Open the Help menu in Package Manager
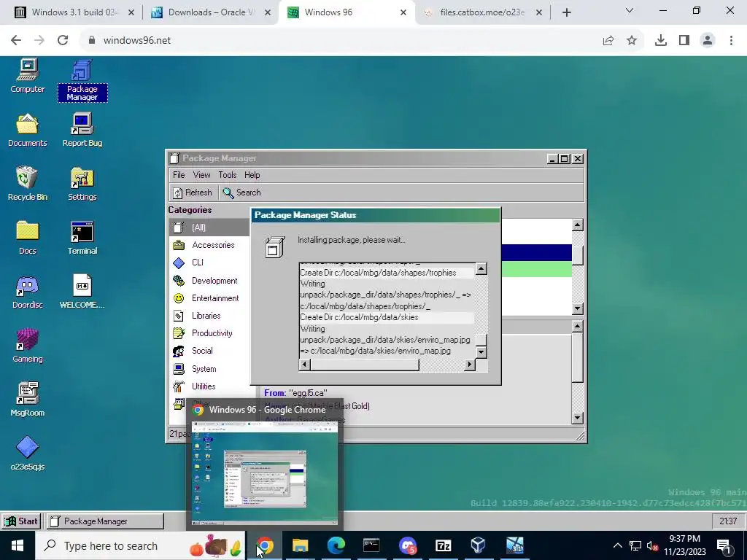This screenshot has width=747, height=560. [252, 175]
